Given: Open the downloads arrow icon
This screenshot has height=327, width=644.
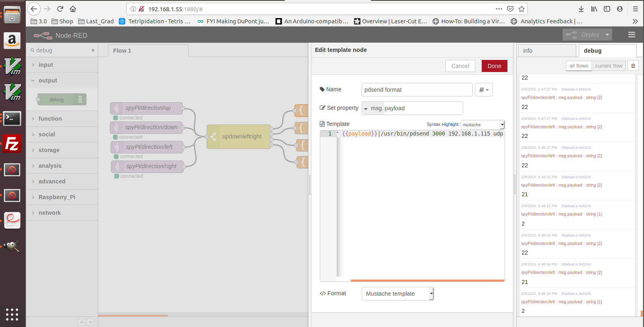Looking at the screenshot, I should [x=581, y=9].
